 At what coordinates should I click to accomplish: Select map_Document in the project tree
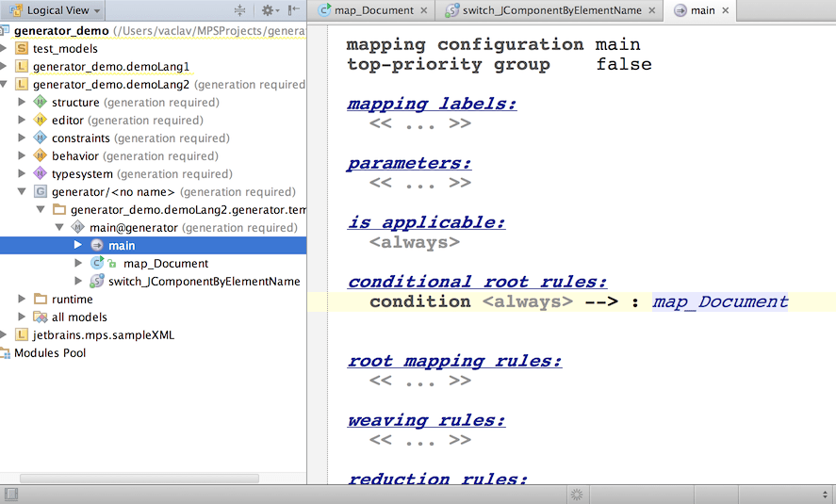pyautogui.click(x=165, y=264)
